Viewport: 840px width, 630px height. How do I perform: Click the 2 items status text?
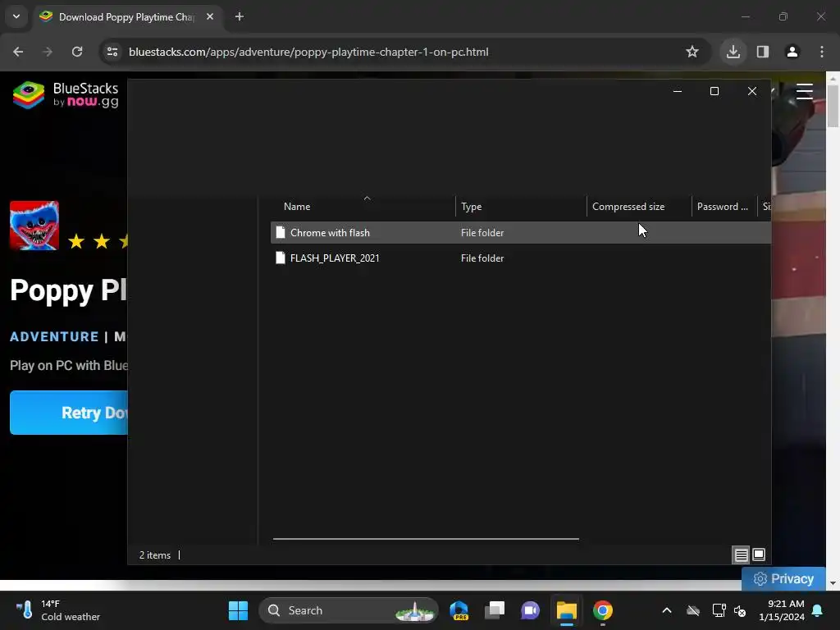tap(155, 555)
